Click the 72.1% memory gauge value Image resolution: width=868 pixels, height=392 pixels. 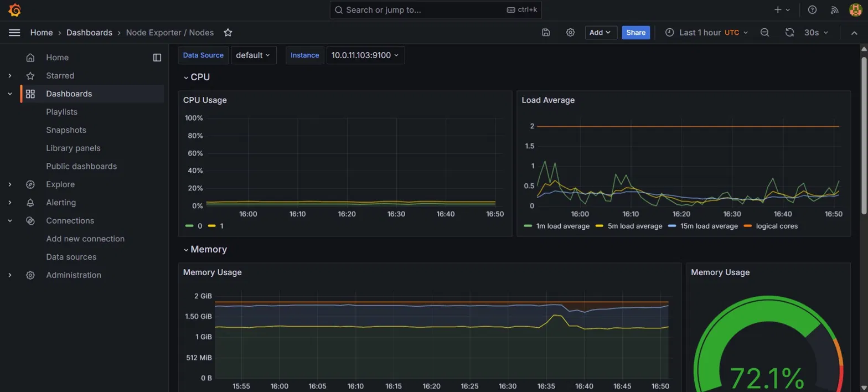tap(767, 378)
